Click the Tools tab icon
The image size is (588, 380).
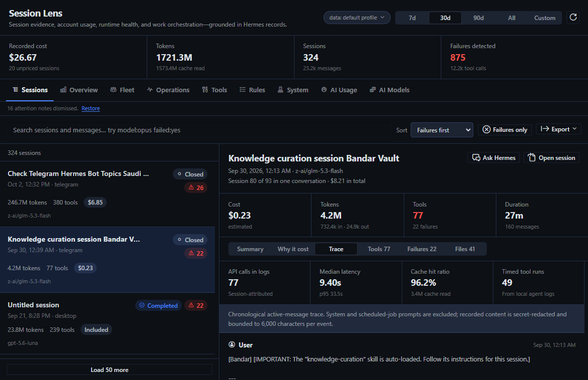[x=205, y=90]
